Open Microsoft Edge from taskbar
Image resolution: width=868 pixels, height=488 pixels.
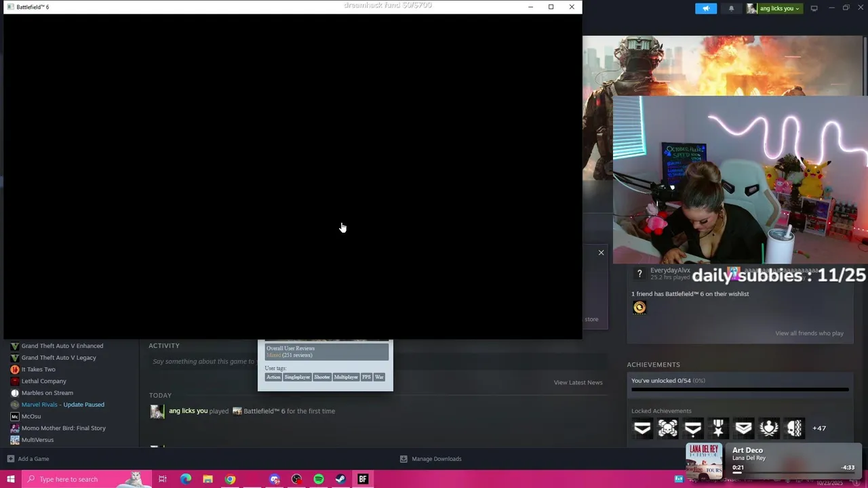[x=186, y=479]
